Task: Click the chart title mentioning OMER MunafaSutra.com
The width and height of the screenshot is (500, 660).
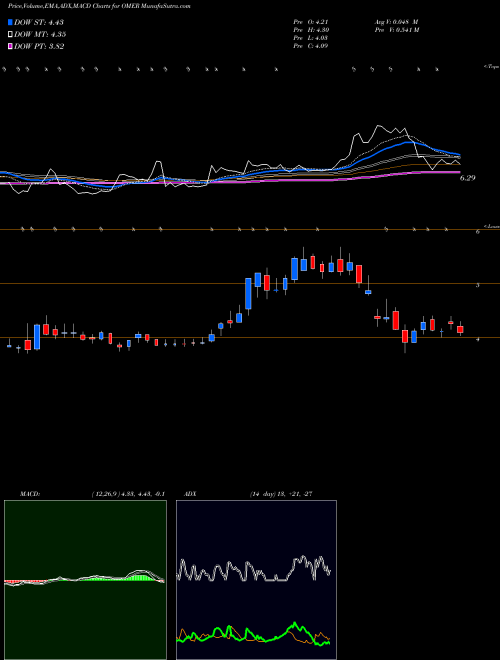Action: (99, 7)
